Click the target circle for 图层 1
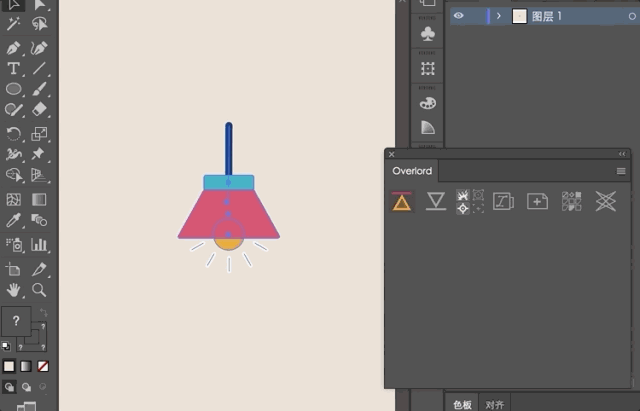The width and height of the screenshot is (640, 411). pyautogui.click(x=632, y=16)
